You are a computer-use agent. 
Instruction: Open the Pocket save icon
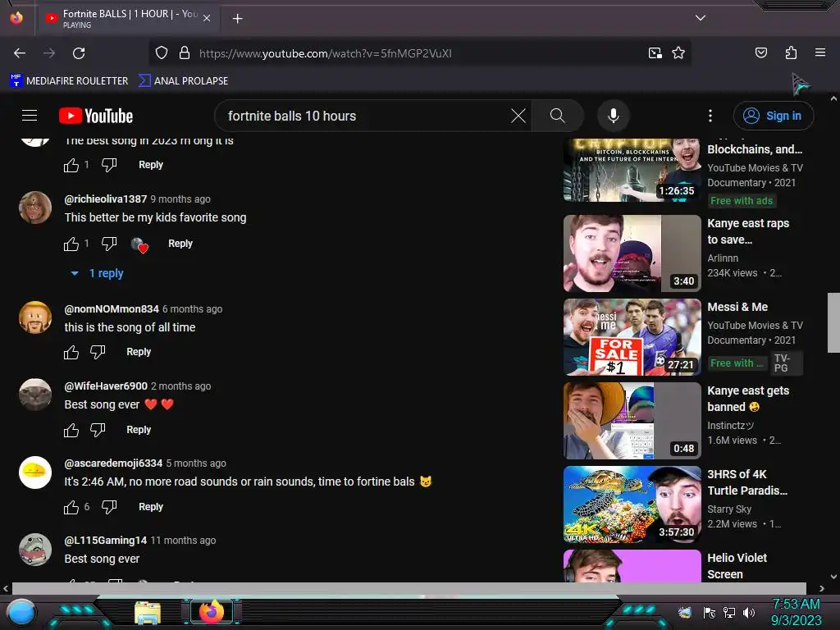pyautogui.click(x=760, y=52)
